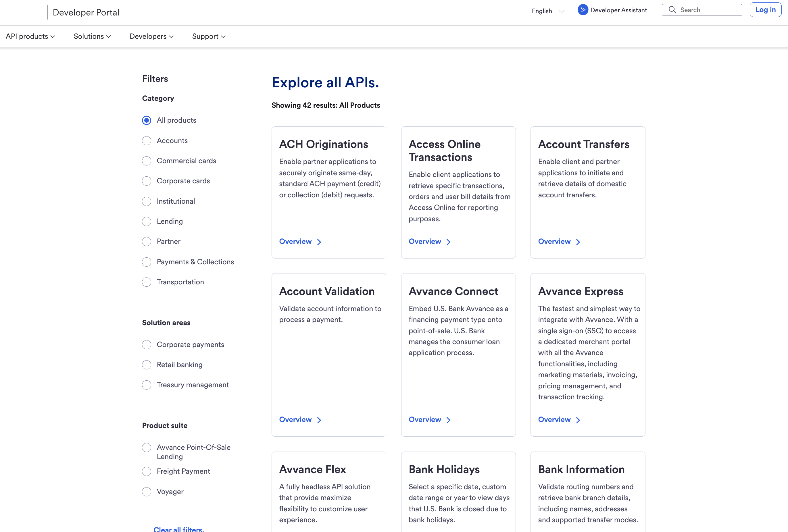Click the Developer Portal title

tap(86, 13)
